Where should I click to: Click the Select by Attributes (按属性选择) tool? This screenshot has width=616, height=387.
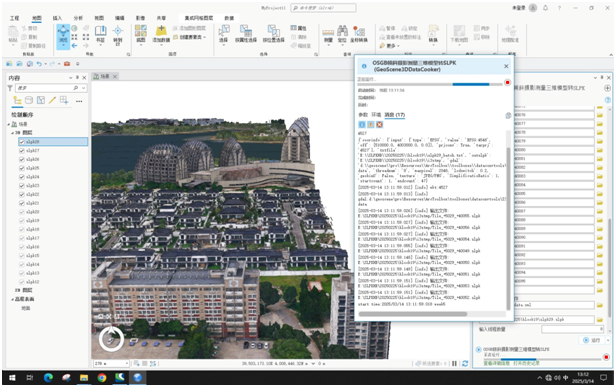click(246, 34)
